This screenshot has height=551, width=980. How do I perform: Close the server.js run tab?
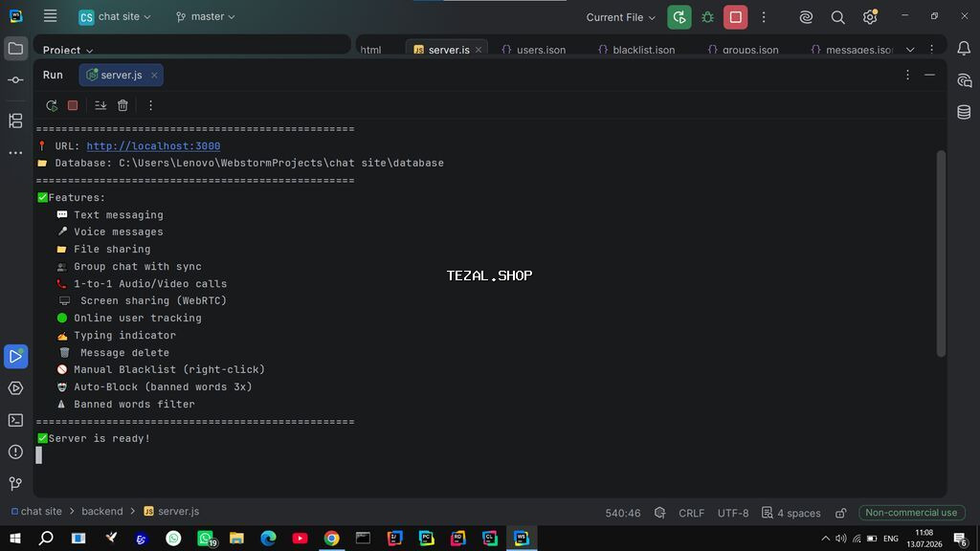(154, 75)
